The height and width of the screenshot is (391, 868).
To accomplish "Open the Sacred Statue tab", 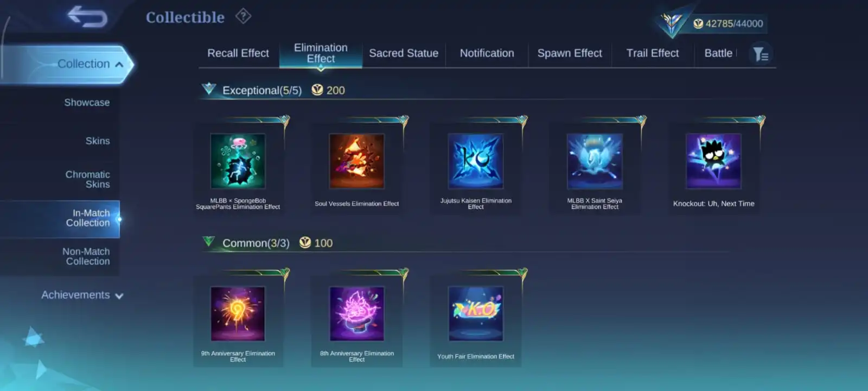I will pyautogui.click(x=404, y=53).
